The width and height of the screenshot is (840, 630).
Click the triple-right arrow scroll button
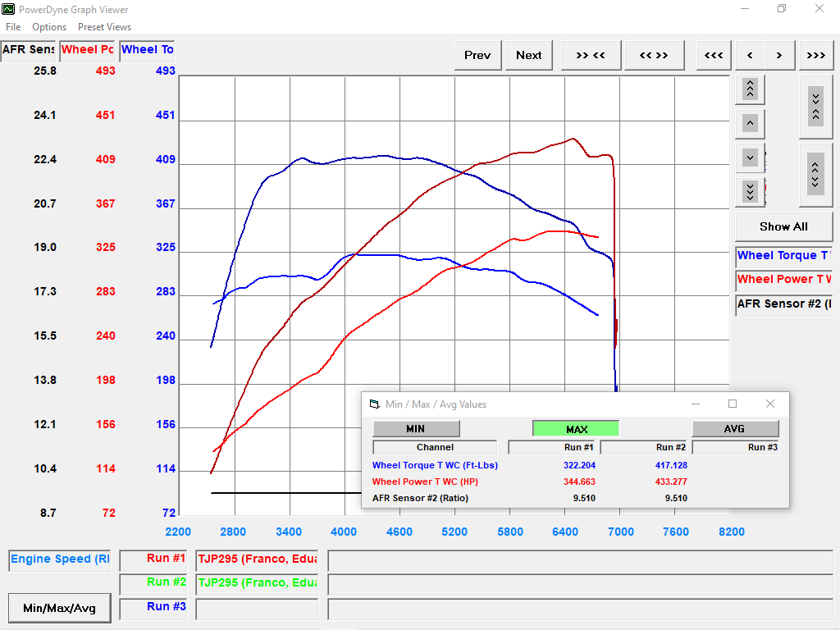816,55
